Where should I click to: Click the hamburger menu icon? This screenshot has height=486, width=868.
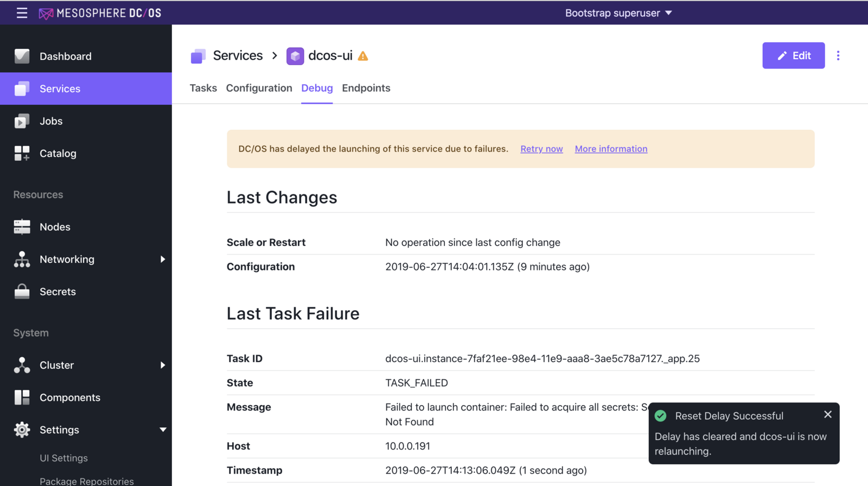point(22,13)
